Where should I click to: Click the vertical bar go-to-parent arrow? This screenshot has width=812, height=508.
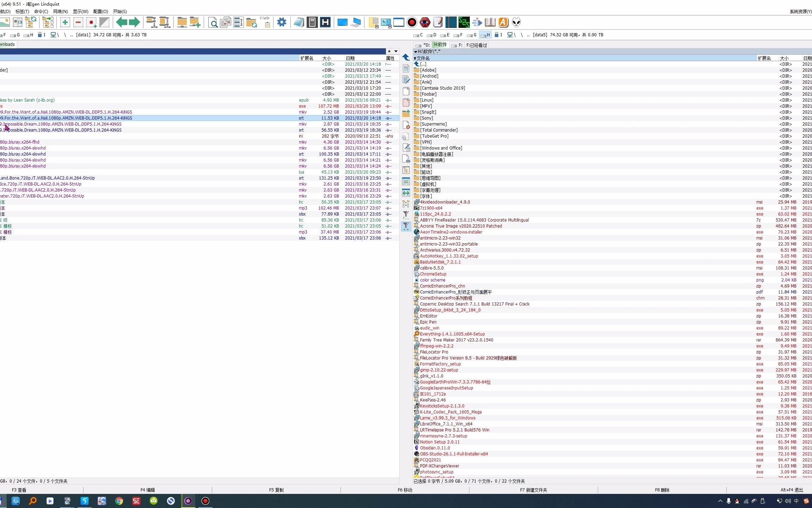click(406, 57)
